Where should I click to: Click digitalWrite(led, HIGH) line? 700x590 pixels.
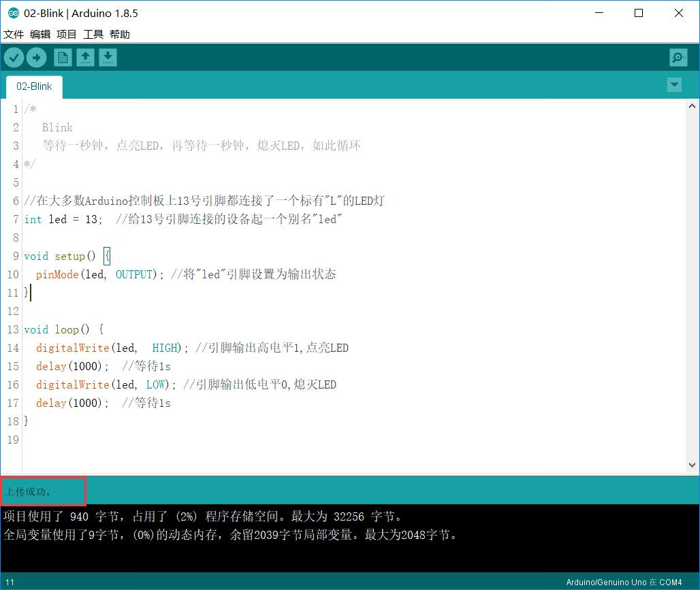[x=112, y=348]
